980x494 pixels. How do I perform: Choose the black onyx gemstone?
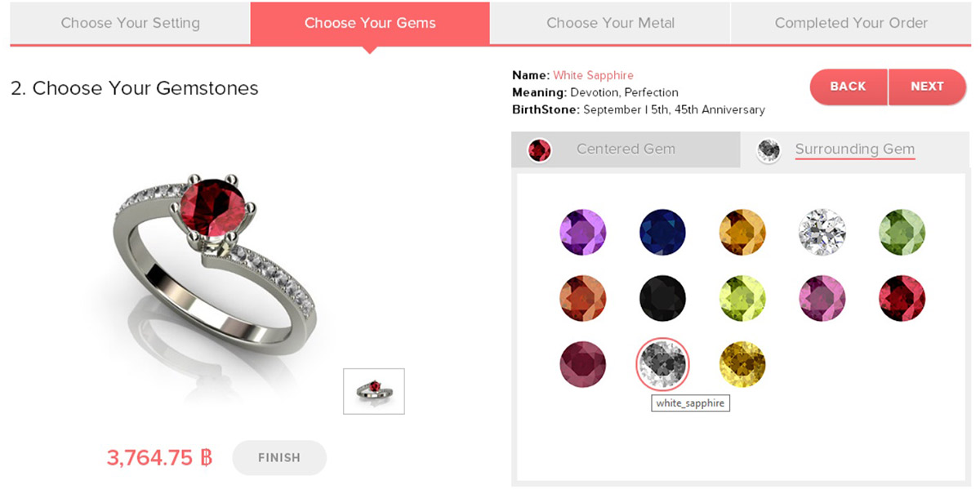click(662, 298)
